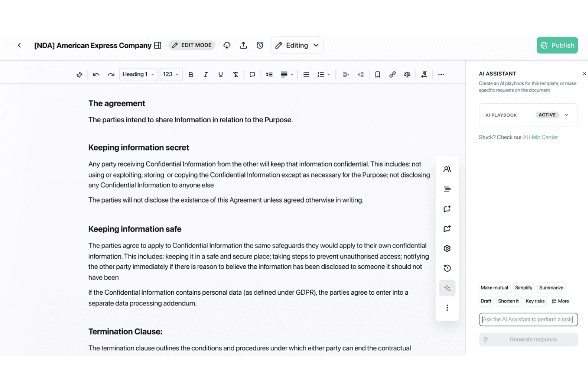Select the Simplify suggestion
588x392 pixels.
point(524,288)
